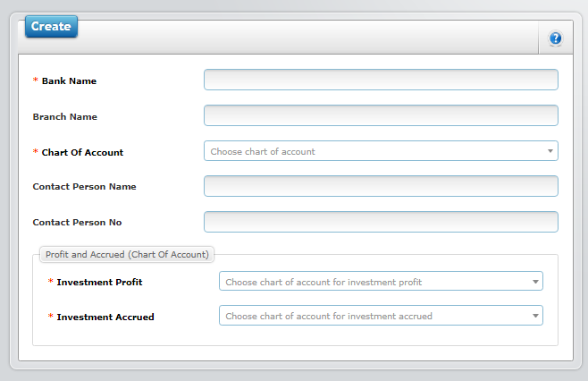Viewport: 588px width, 381px height.
Task: Click the Investment Profit label
Action: pyautogui.click(x=99, y=282)
